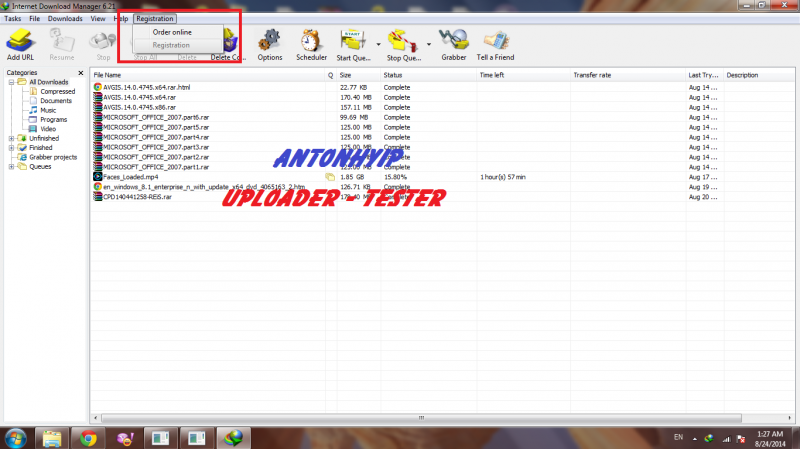
Task: Expand the Queues tree node
Action: [x=11, y=166]
